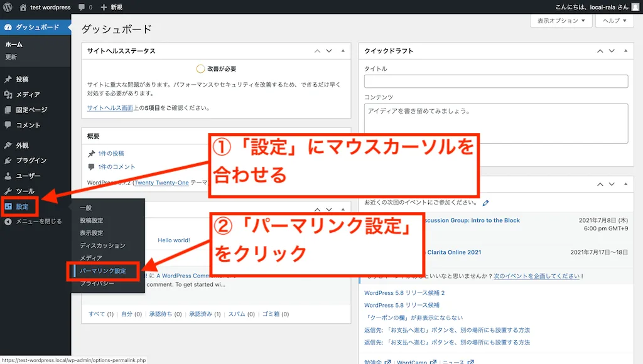The height and width of the screenshot is (364, 643).
Task: Move the events panel down with arrow
Action: point(612,184)
